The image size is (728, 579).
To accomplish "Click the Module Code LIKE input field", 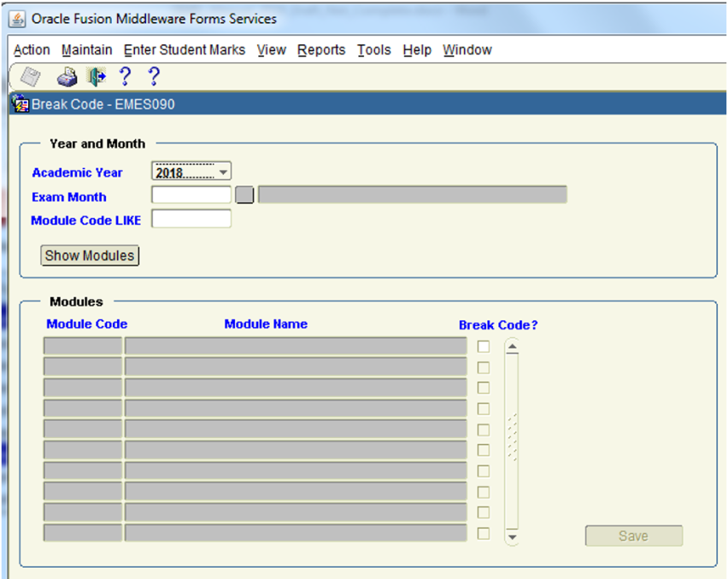I will click(191, 219).
